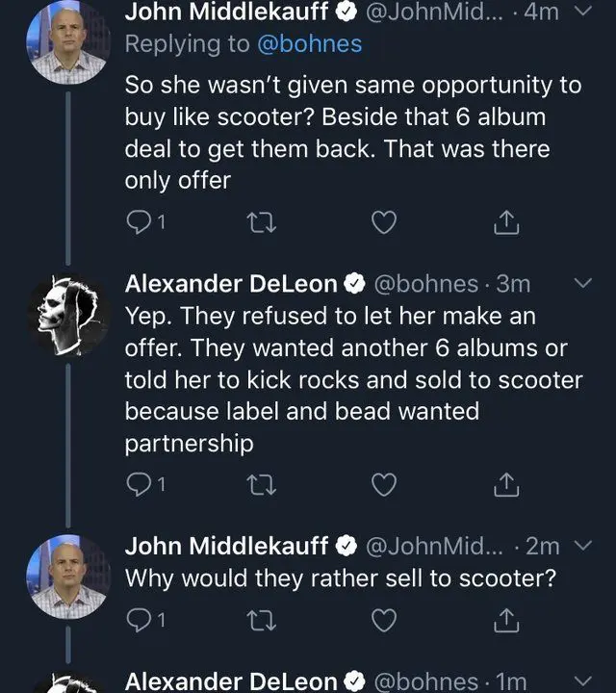Viewport: 616px width, 693px height.
Task: Share Alexander DeLeon's 3m tweet
Action: 506,486
